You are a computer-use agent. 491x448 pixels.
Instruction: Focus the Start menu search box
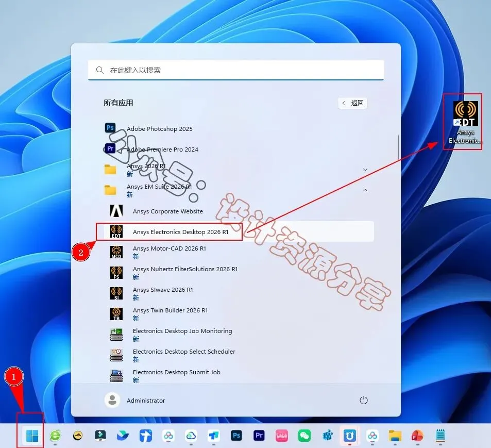point(236,70)
